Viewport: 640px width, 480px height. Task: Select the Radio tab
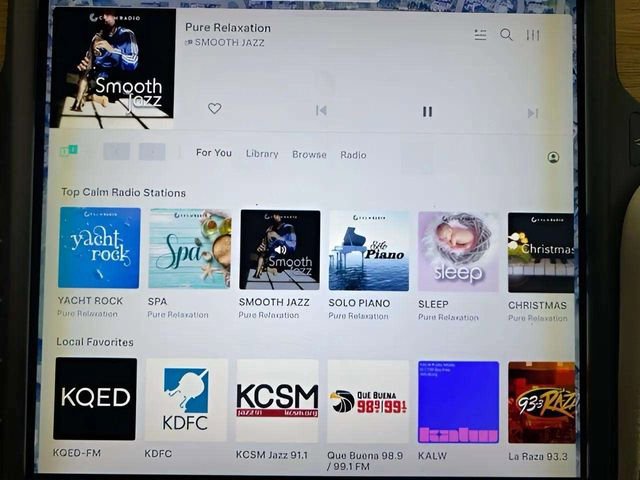353,155
